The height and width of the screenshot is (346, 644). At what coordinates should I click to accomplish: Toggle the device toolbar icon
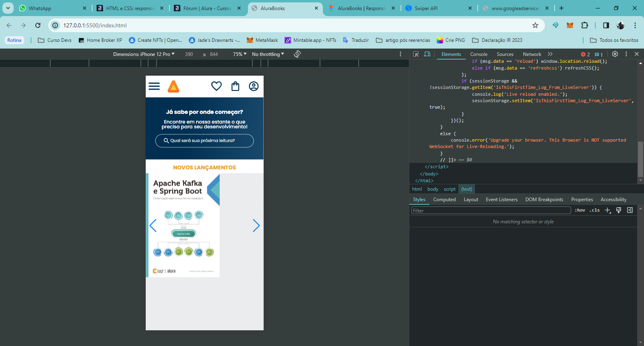[427, 54]
